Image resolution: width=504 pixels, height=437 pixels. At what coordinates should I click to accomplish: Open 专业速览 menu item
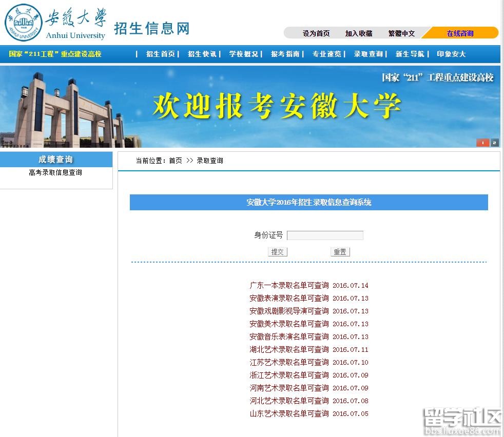[x=326, y=54]
